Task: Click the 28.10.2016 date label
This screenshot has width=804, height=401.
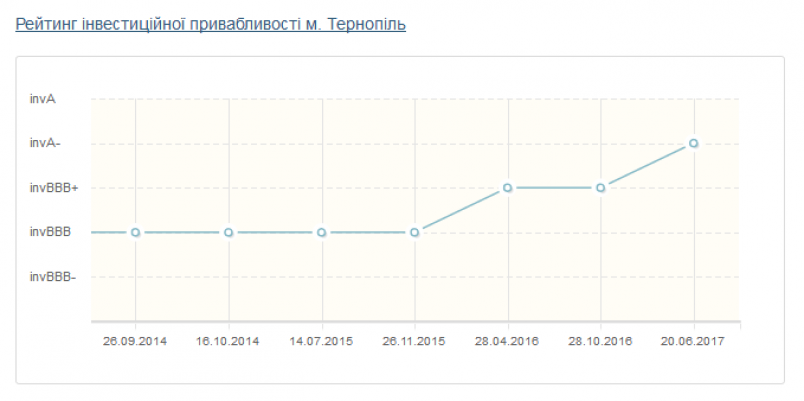Action: [600, 342]
